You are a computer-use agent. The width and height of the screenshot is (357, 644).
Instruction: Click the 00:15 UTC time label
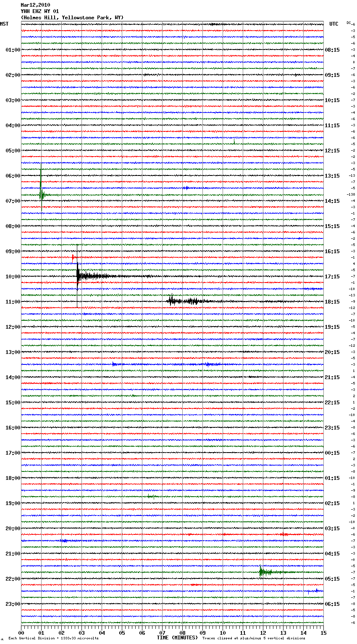click(332, 453)
